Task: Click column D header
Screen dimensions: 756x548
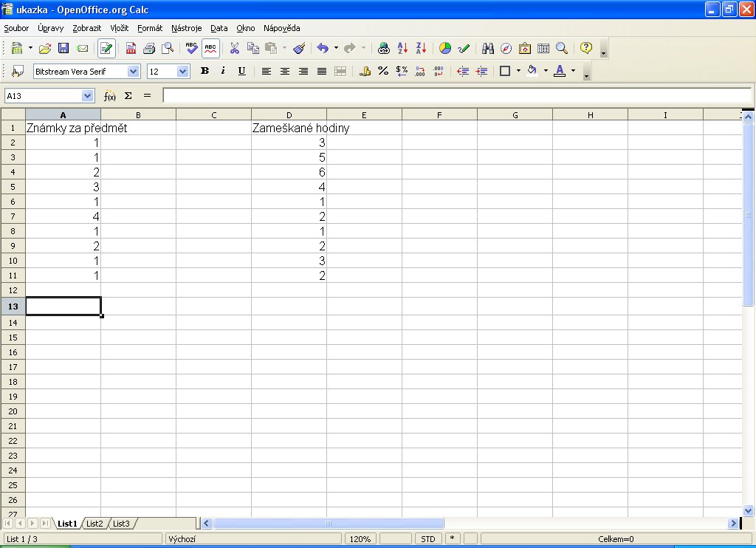Action: tap(289, 114)
